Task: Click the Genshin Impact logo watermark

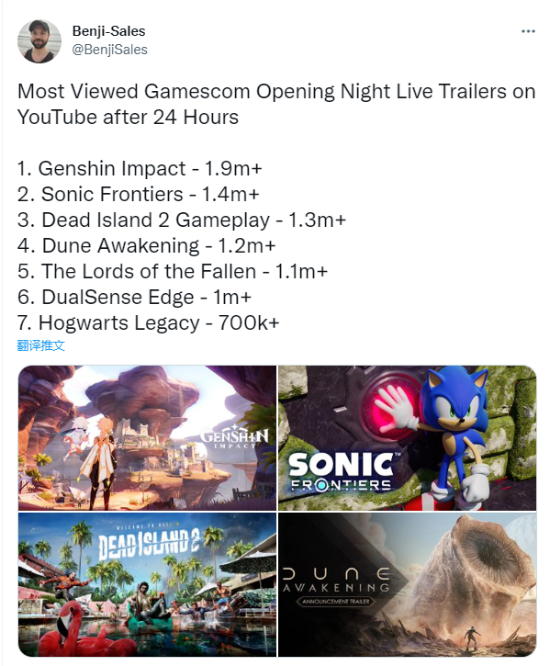Action: (x=234, y=437)
